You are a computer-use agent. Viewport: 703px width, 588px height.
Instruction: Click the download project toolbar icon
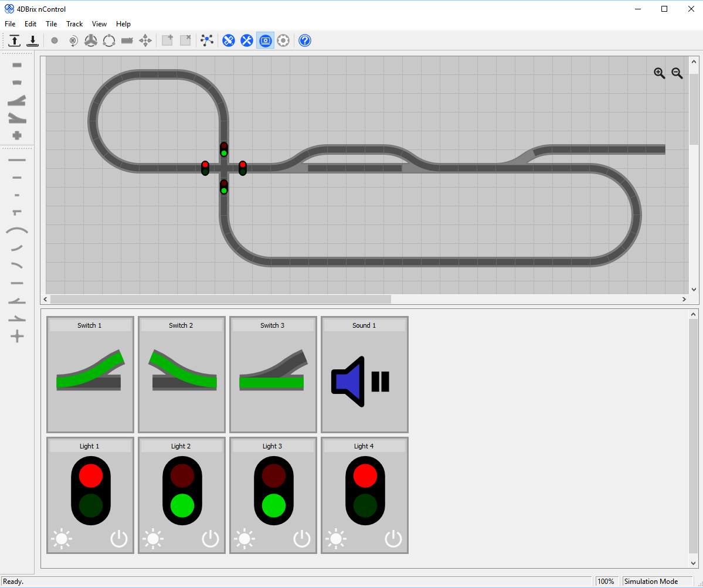32,41
